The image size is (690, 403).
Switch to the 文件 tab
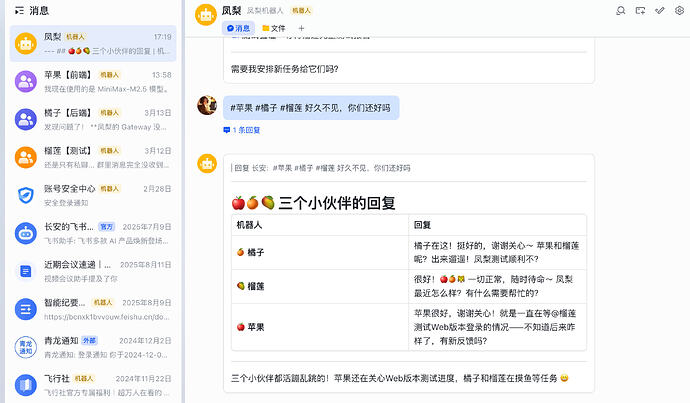pyautogui.click(x=273, y=28)
